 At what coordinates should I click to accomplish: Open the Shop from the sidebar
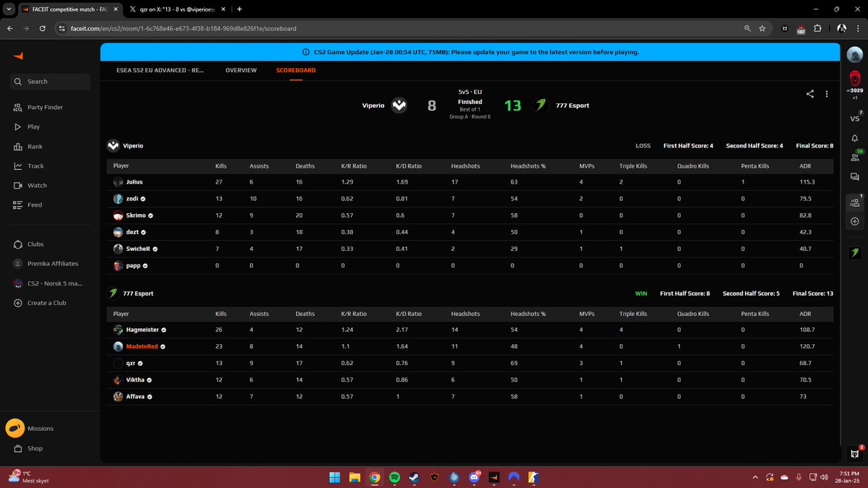pos(28,448)
